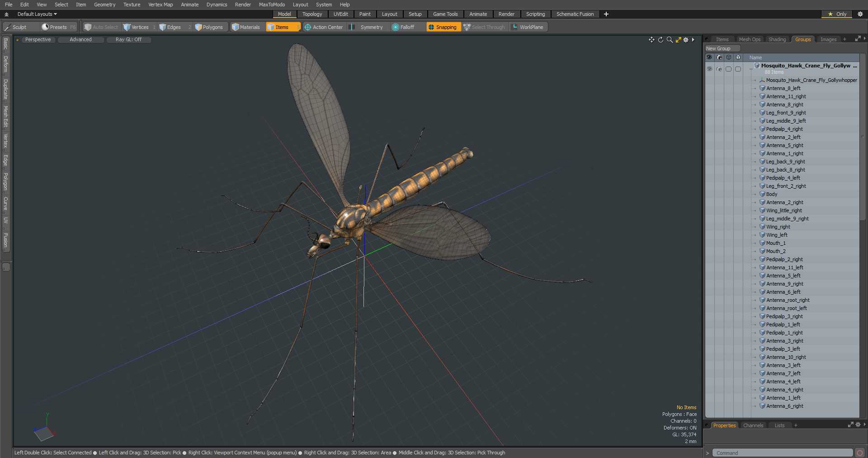Viewport: 868px width, 458px height.
Task: Hide the Mosquito group with eye icon
Action: pyautogui.click(x=709, y=69)
